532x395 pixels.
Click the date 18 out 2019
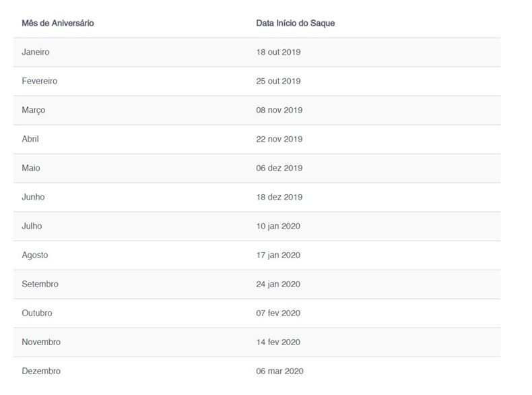click(278, 52)
